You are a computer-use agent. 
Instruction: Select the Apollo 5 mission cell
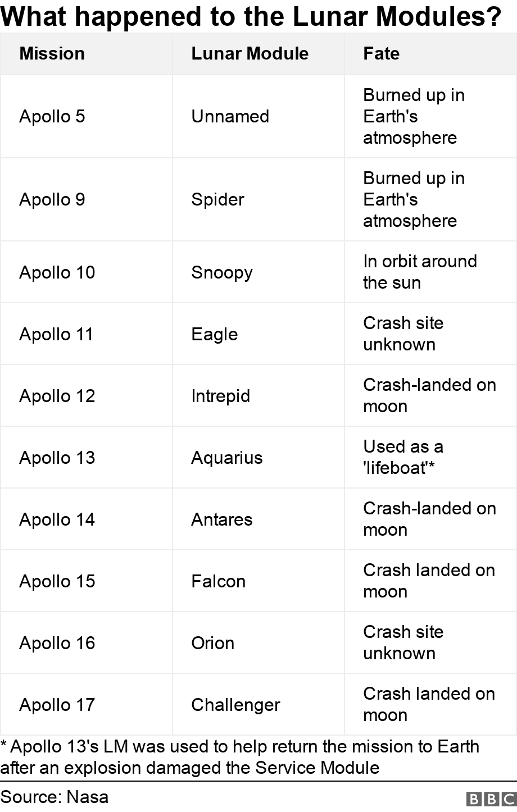pyautogui.click(x=52, y=116)
